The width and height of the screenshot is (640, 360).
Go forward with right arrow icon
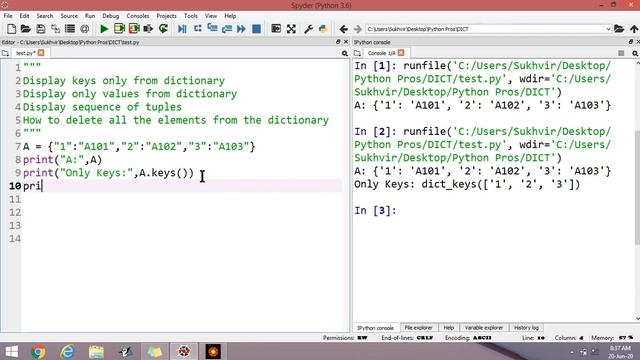358,29
